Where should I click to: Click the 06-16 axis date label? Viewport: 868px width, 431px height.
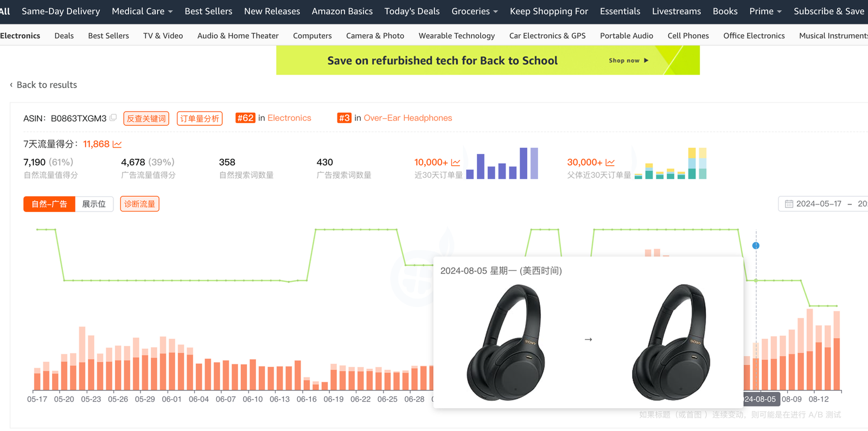[x=307, y=399]
